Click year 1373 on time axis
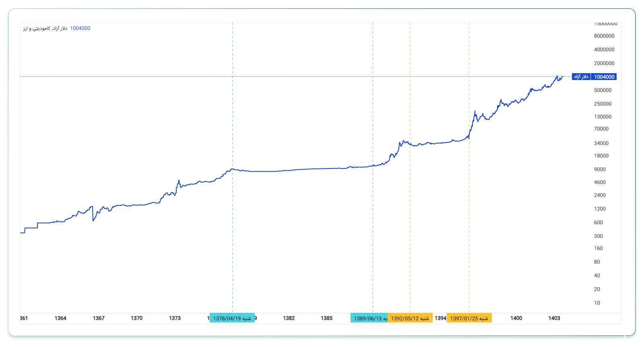 point(175,318)
